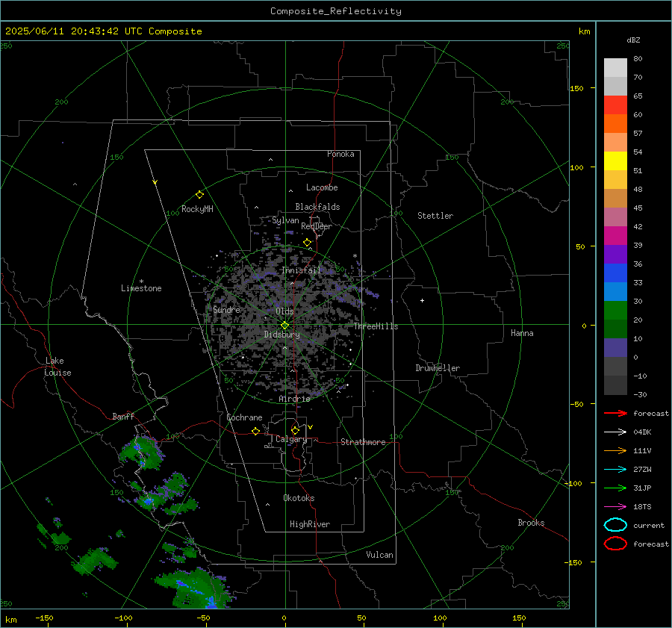
Task: Click the yellow diamond marker above Calgary
Action: 295,430
